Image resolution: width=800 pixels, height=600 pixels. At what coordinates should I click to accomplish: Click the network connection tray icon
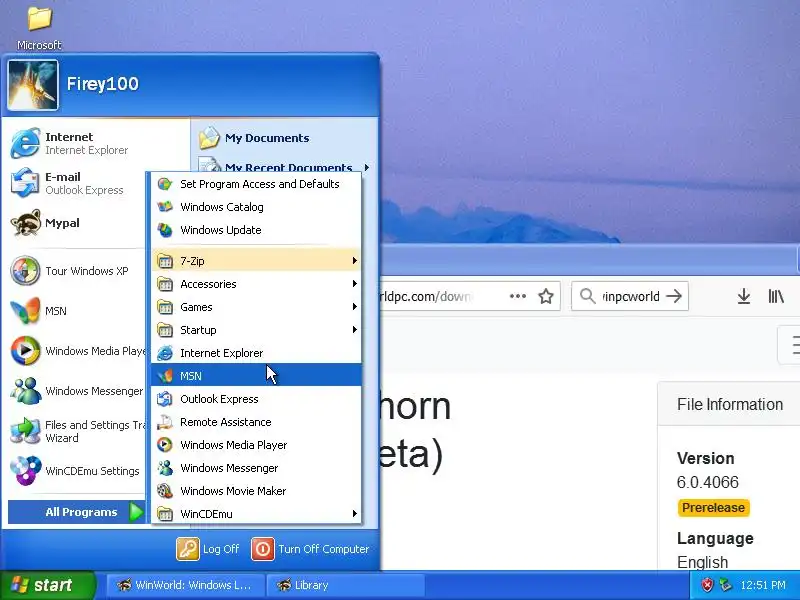tap(725, 585)
